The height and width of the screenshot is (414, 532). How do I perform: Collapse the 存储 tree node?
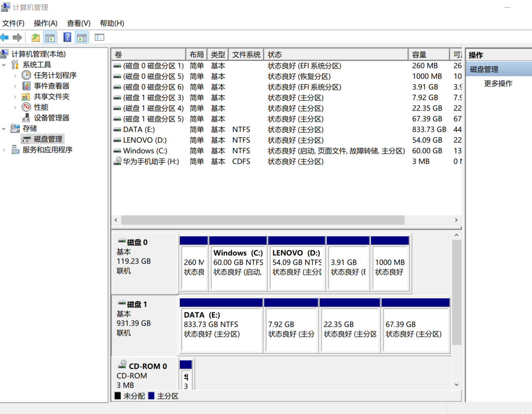4,129
